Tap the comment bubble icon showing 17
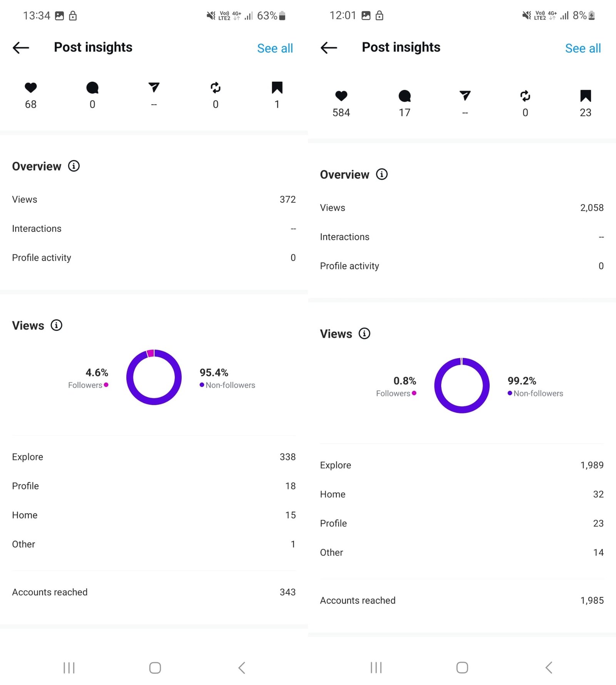The height and width of the screenshot is (685, 616). click(405, 96)
